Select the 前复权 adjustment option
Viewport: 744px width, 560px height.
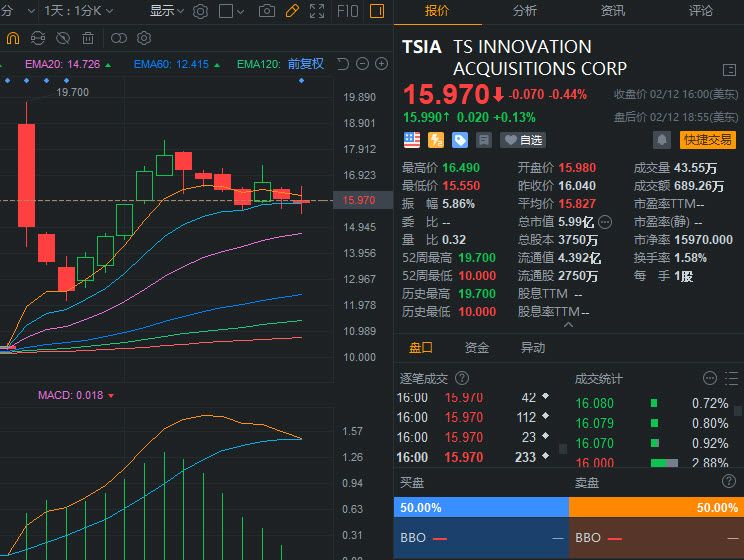click(x=306, y=64)
